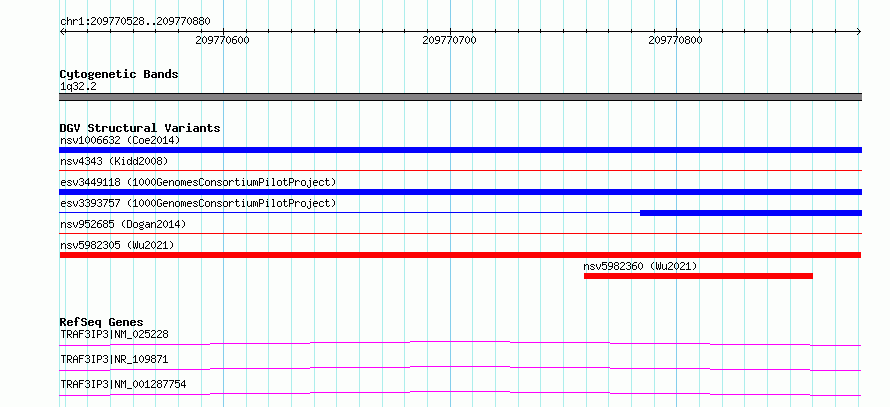The image size is (890, 407).
Task: Click nsv5982360 (Wu2021) variant label
Action: 640,266
